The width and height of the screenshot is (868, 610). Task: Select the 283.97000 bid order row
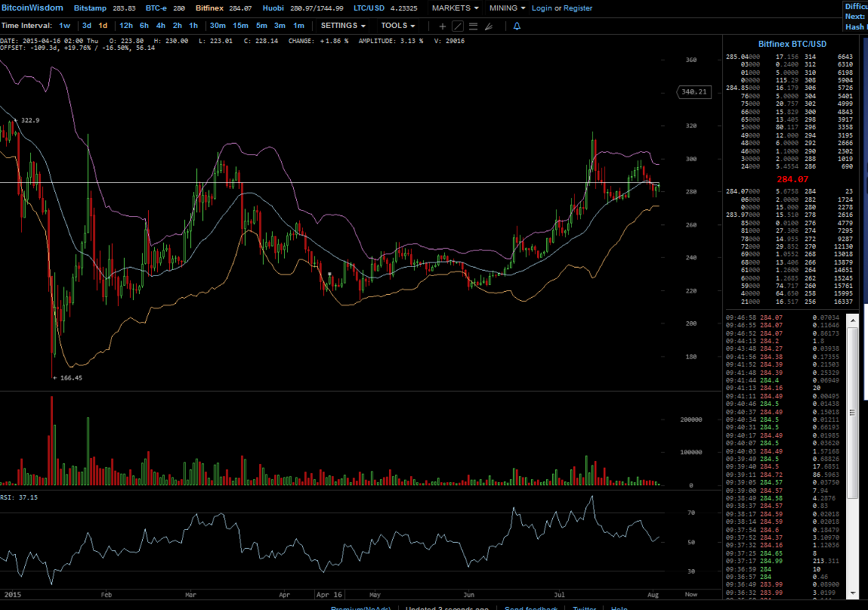pyautogui.click(x=789, y=215)
